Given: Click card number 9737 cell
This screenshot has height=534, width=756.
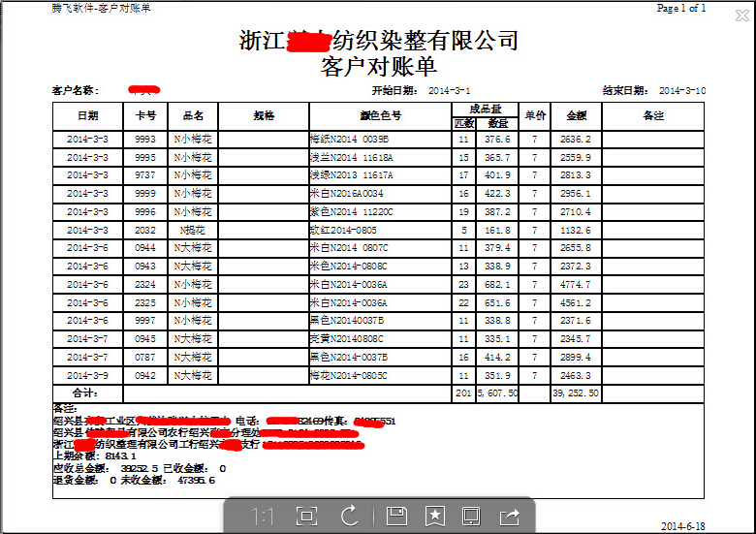Looking at the screenshot, I should pyautogui.click(x=145, y=175).
